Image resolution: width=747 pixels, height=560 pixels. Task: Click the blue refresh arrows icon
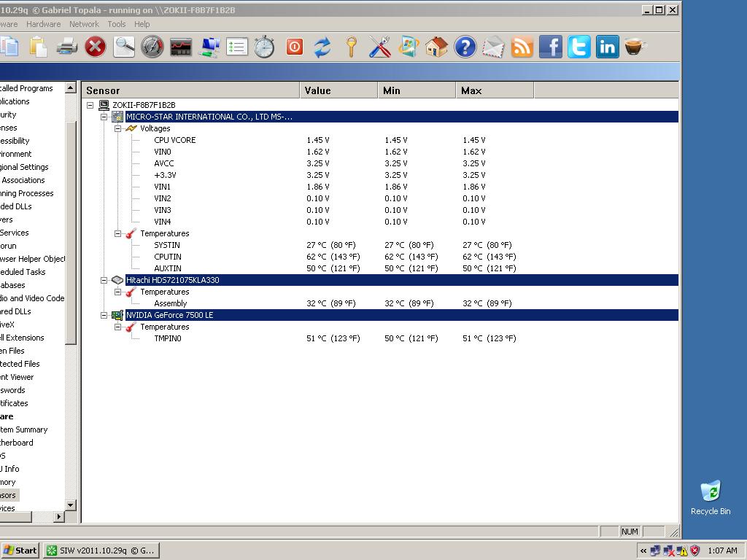[322, 47]
